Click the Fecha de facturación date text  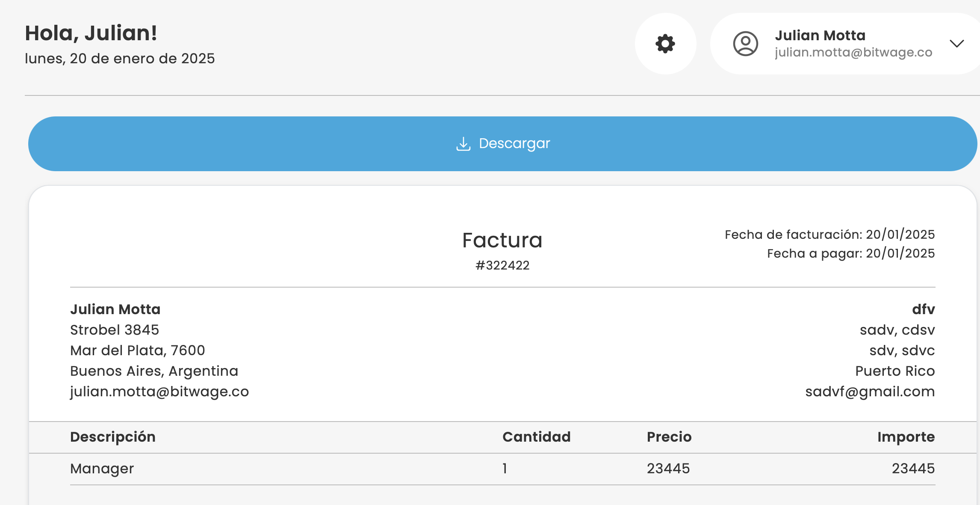pyautogui.click(x=829, y=235)
